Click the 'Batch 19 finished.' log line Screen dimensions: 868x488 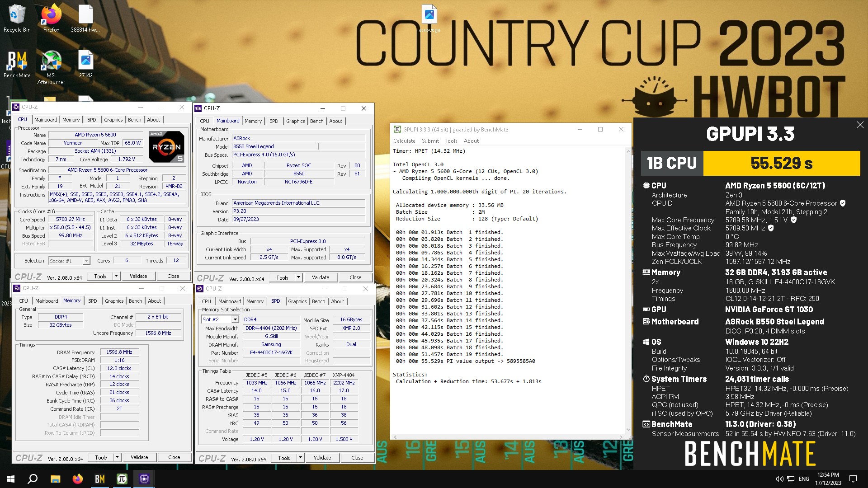pyautogui.click(x=449, y=354)
